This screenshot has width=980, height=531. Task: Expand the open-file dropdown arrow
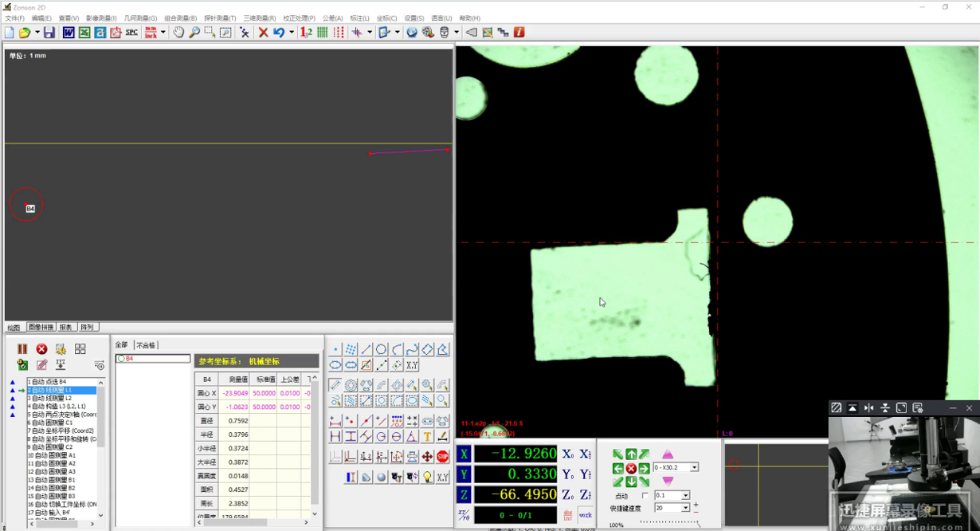(37, 33)
